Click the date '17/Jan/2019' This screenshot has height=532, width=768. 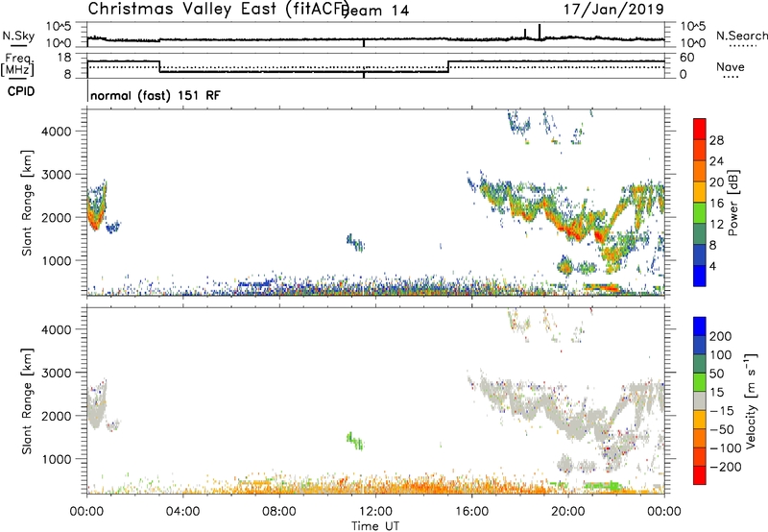(x=613, y=9)
